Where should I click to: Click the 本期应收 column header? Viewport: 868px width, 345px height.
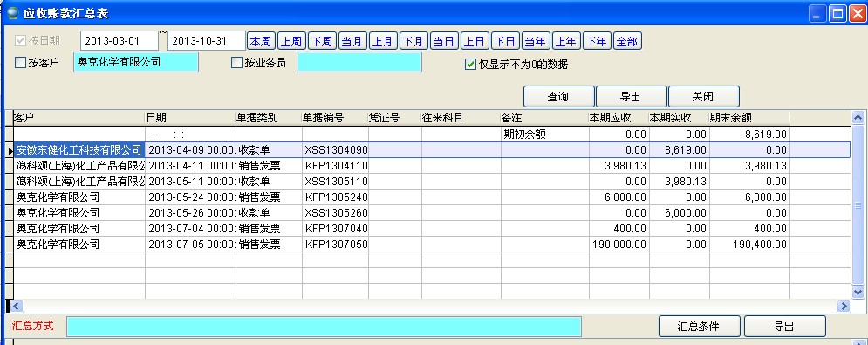619,118
